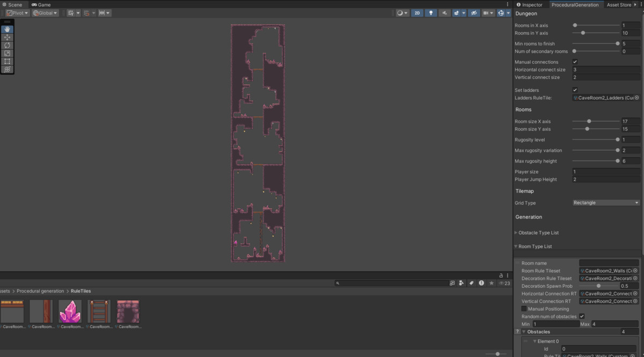The image size is (644, 357).
Task: Select the Scale tool
Action: point(7,53)
